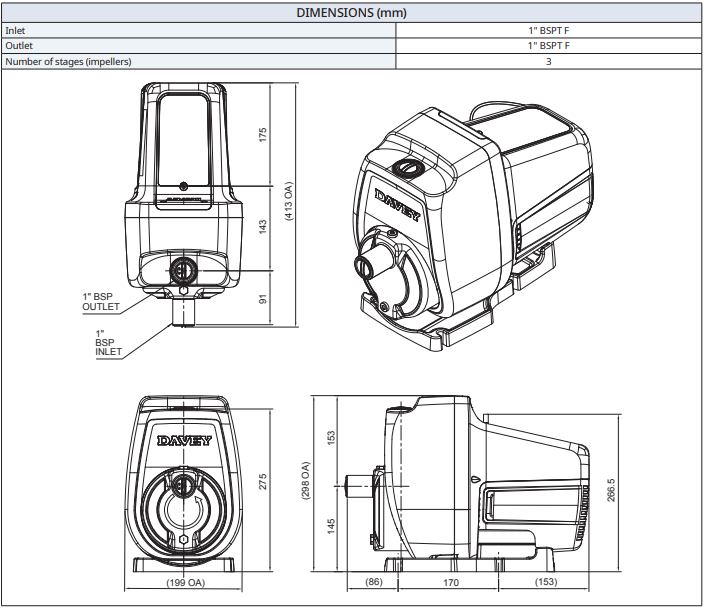Click the 1" BSP INLET callout label
The width and height of the screenshot is (711, 609).
(108, 343)
